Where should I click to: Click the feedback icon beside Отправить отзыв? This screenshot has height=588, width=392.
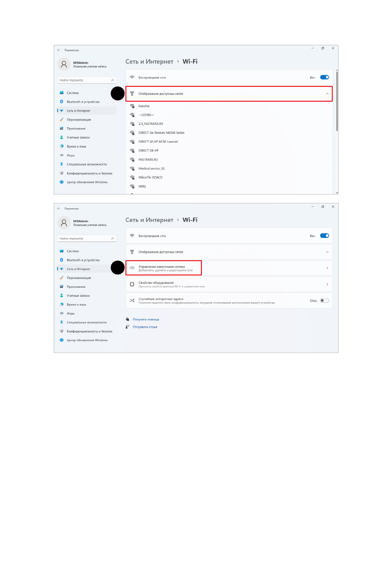click(127, 327)
